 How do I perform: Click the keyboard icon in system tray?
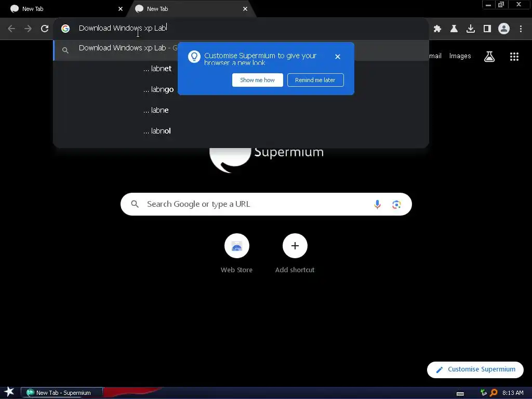click(460, 393)
